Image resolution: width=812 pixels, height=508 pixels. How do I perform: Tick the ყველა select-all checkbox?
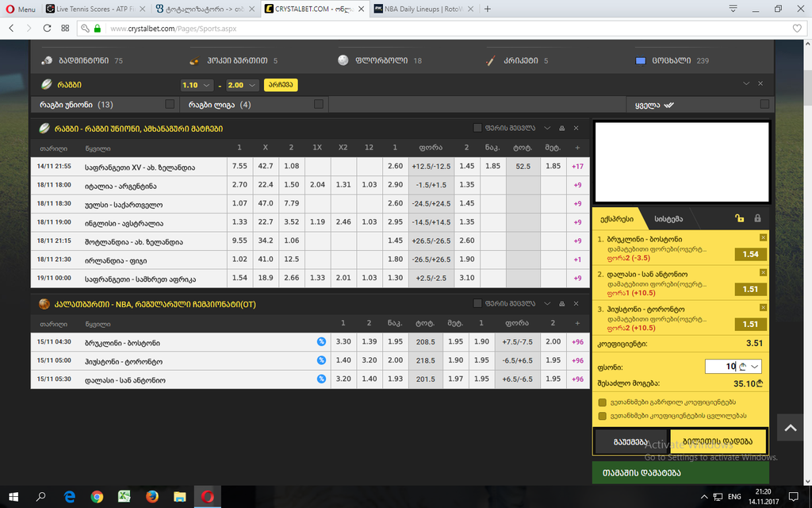764,104
